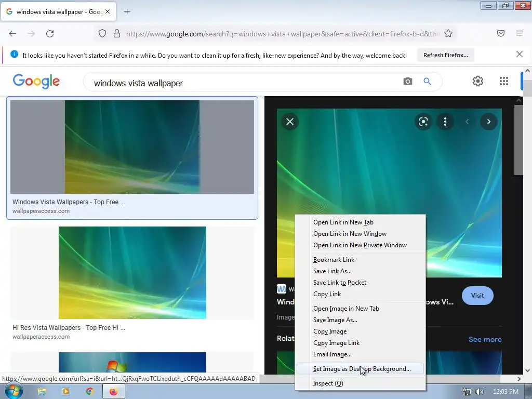The width and height of the screenshot is (532, 399).
Task: Close the image preview panel with X
Action: (x=290, y=122)
